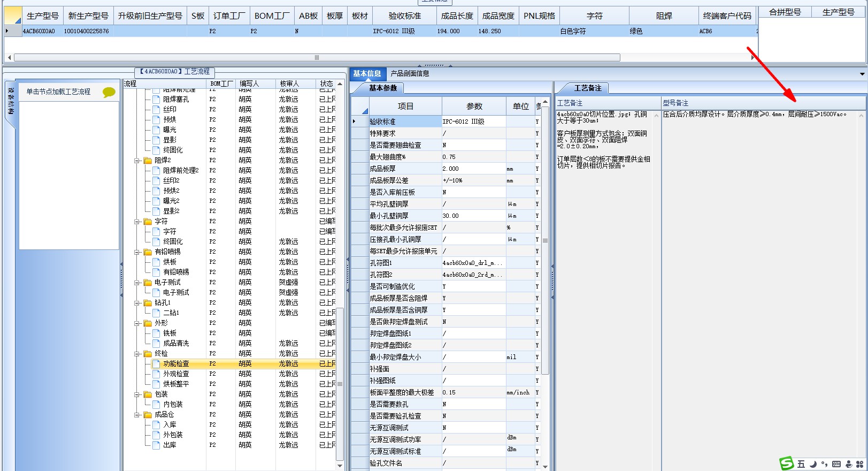Click the folder icon of 外形

click(x=148, y=323)
